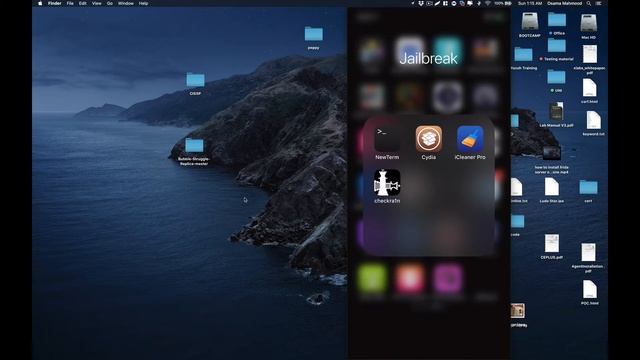640x360 pixels.
Task: Launch the NewTerm terminal app
Action: [x=387, y=139]
